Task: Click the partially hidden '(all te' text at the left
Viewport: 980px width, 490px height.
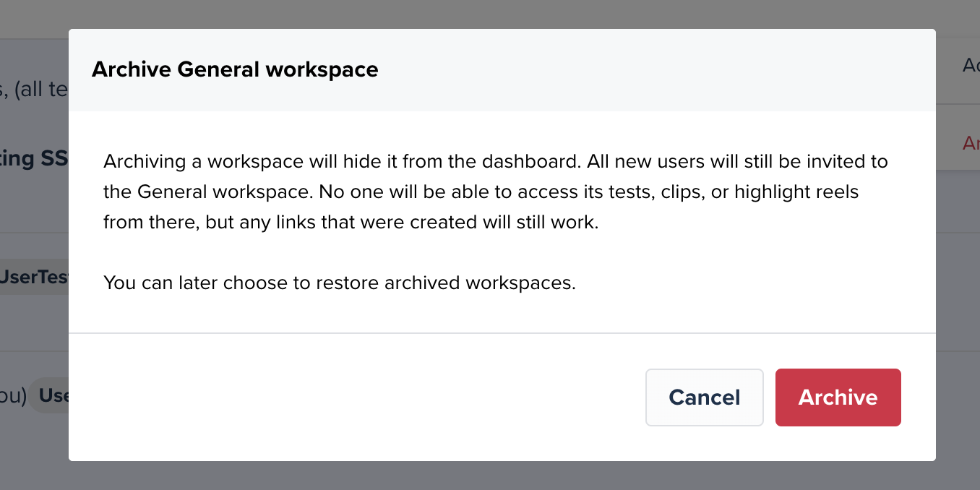Action: pos(34,90)
